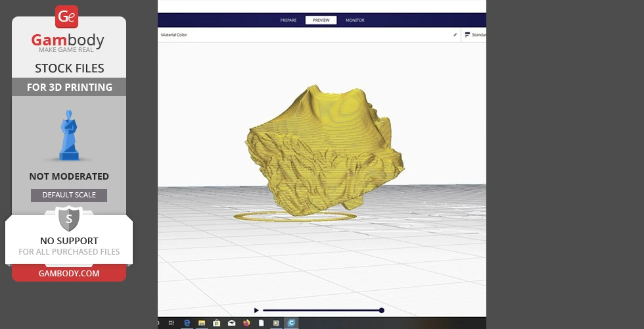The height and width of the screenshot is (329, 644).
Task: Click the simulation progress track
Action: click(x=321, y=311)
